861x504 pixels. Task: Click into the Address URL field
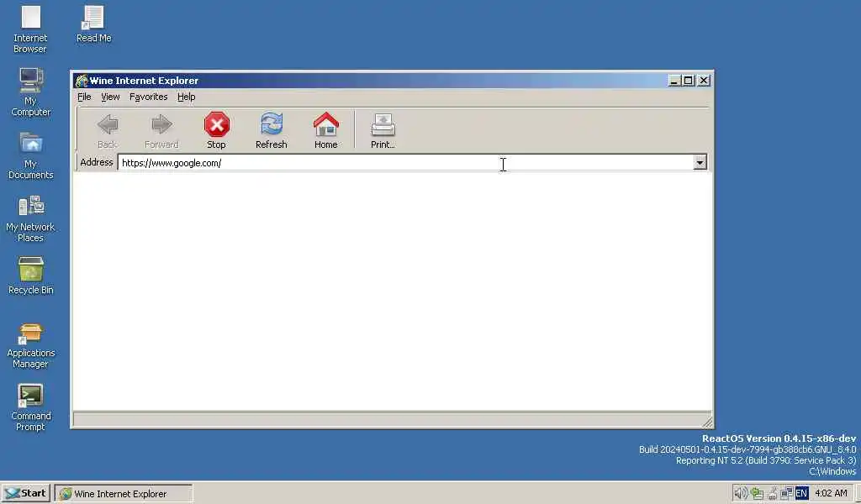tap(405, 162)
